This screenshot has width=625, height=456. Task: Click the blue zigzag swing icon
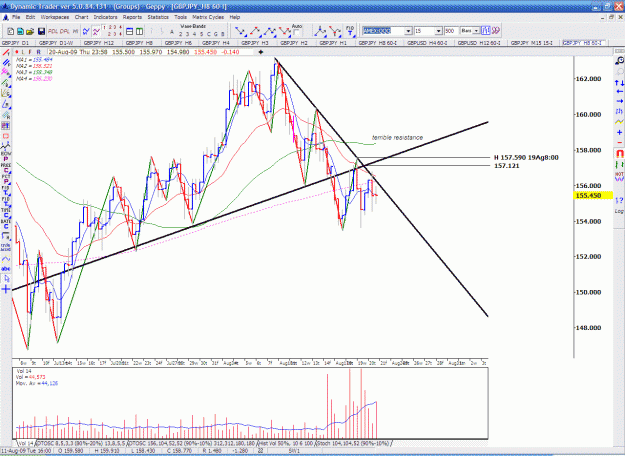click(x=86, y=31)
